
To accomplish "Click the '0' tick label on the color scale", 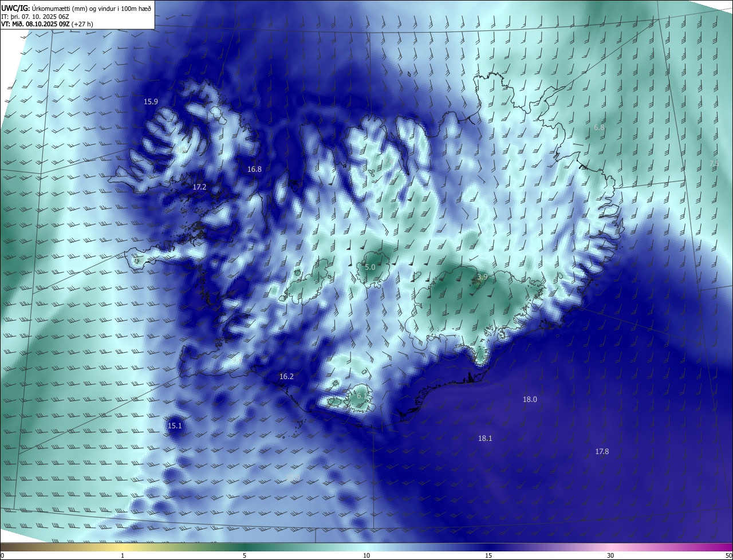I will pyautogui.click(x=2, y=555).
